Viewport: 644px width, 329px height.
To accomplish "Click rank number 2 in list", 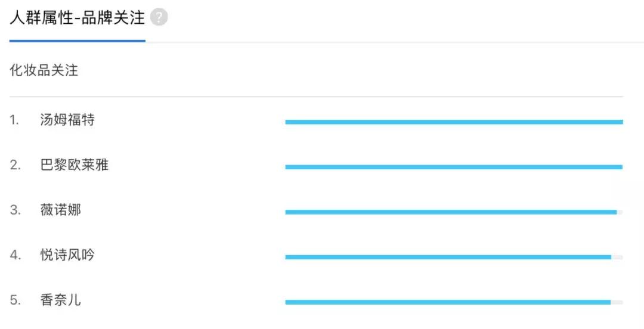I will pyautogui.click(x=15, y=165).
